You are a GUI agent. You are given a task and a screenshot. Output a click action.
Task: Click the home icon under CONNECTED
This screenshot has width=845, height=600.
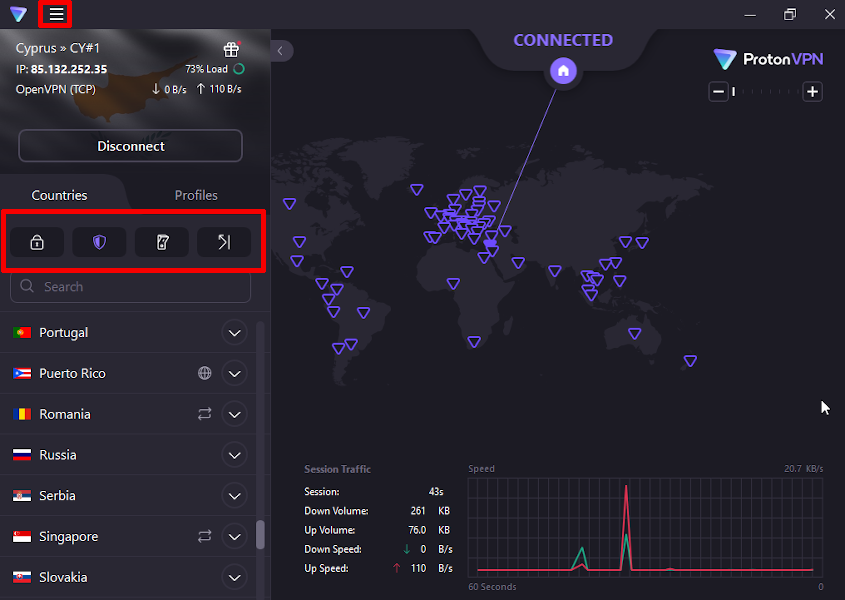coord(563,70)
